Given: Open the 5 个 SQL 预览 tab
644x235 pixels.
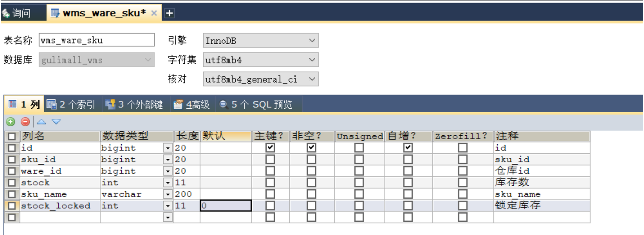Looking at the screenshot, I should tap(256, 104).
